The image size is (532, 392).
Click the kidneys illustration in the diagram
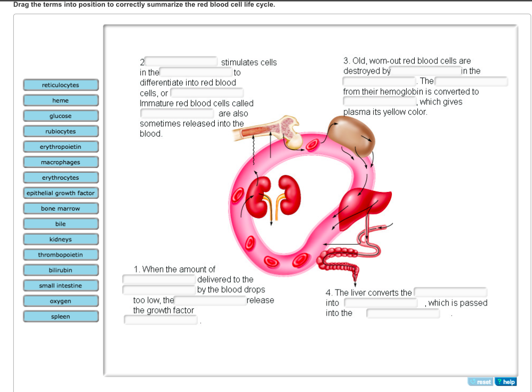273,197
